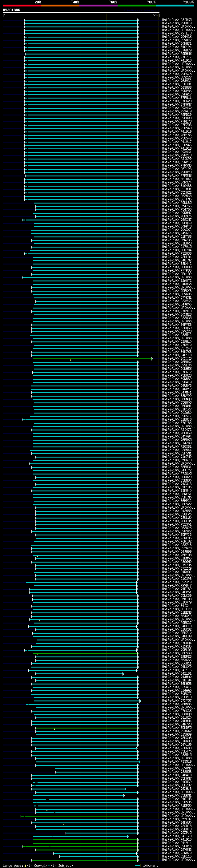Click label UniRef100_Q9FSZ5
This screenshot has width=197, height=868.
click(177, 74)
